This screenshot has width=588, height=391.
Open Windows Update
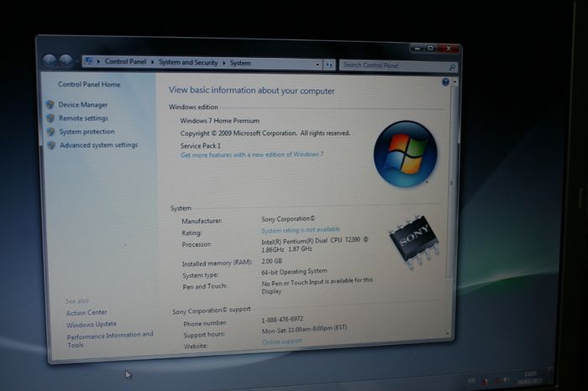click(92, 325)
